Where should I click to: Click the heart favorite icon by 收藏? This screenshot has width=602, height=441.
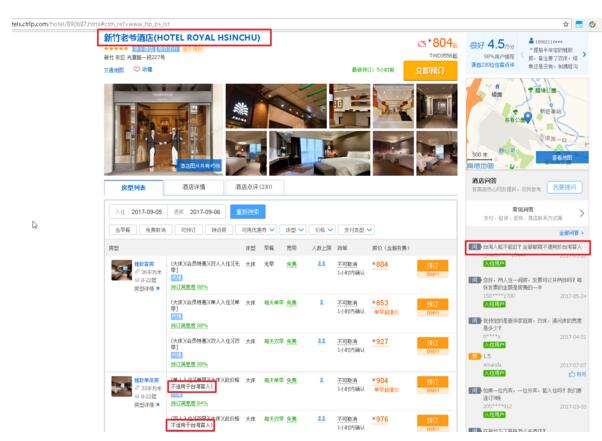(x=137, y=69)
